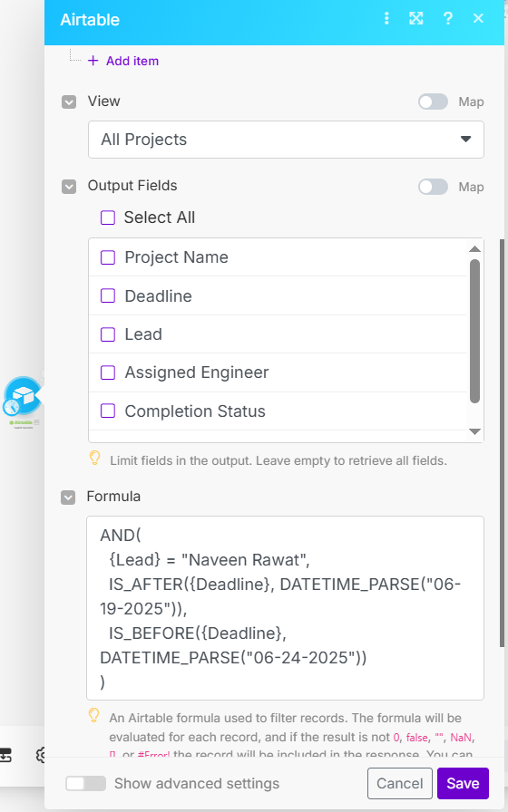Viewport: 508px width, 812px height.
Task: Click the output fields list scrollbar thumb
Action: coord(474,331)
